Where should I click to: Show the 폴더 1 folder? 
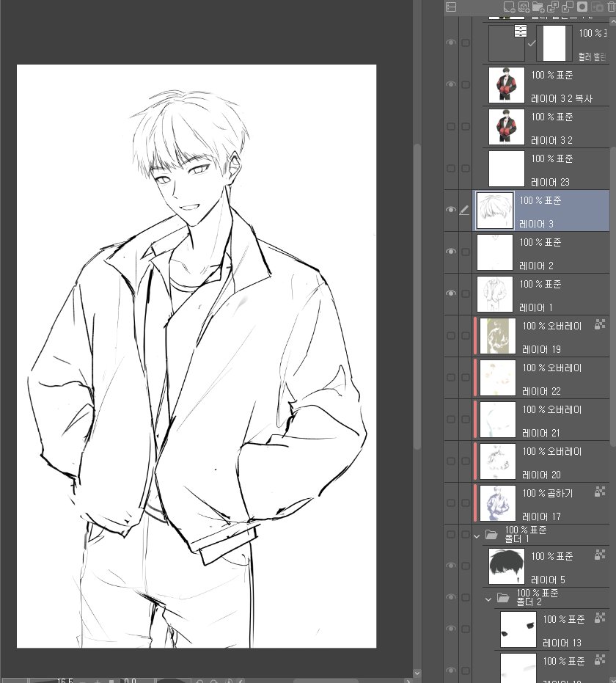(x=451, y=534)
